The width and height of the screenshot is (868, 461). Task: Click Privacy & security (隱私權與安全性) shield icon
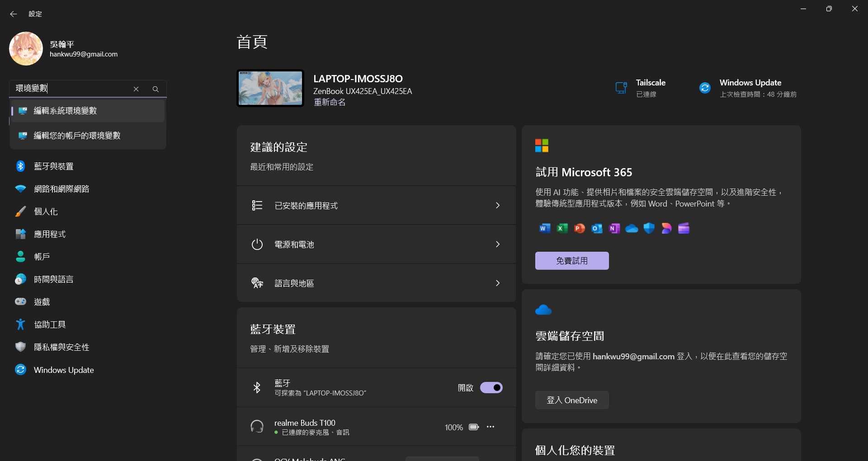(x=21, y=347)
